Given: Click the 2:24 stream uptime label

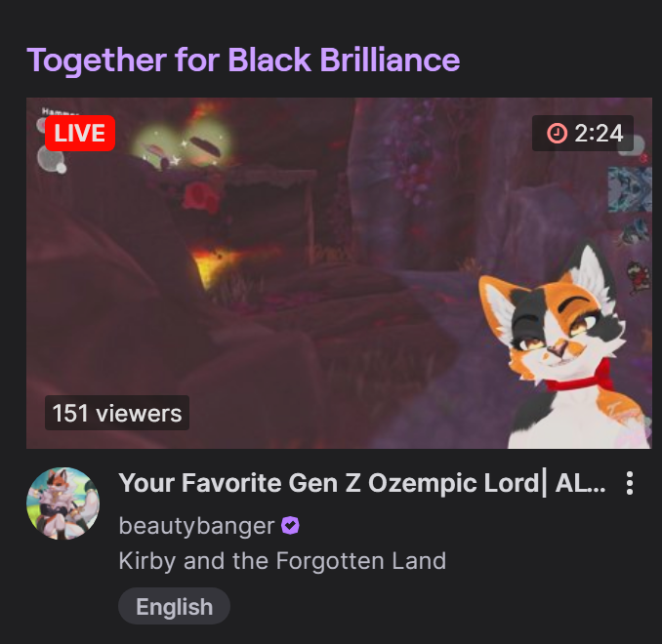Looking at the screenshot, I should tap(599, 134).
